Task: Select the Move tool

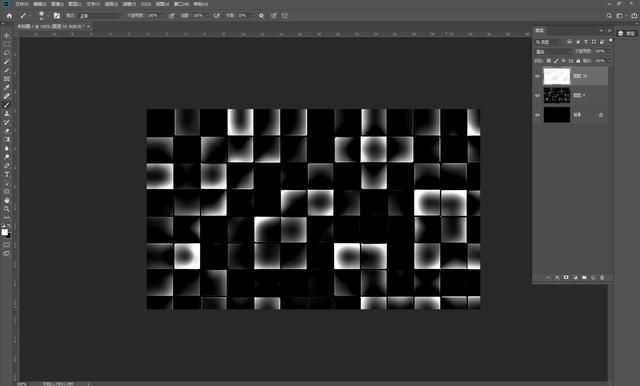Action: (7, 35)
